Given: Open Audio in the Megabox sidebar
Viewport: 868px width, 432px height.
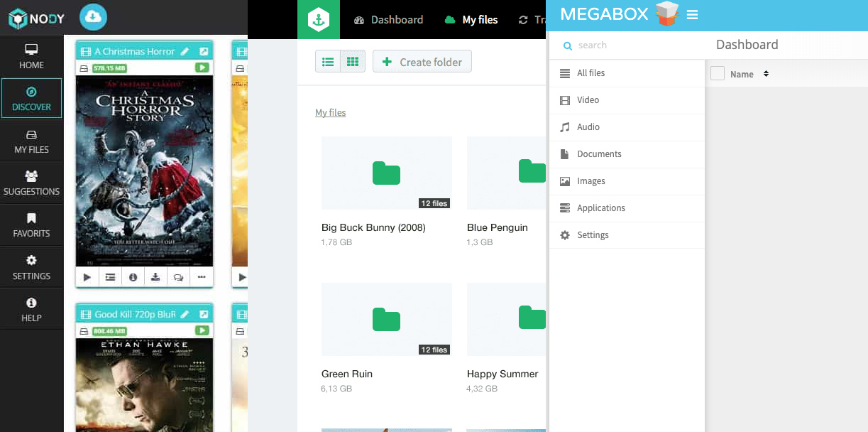Looking at the screenshot, I should click(627, 127).
